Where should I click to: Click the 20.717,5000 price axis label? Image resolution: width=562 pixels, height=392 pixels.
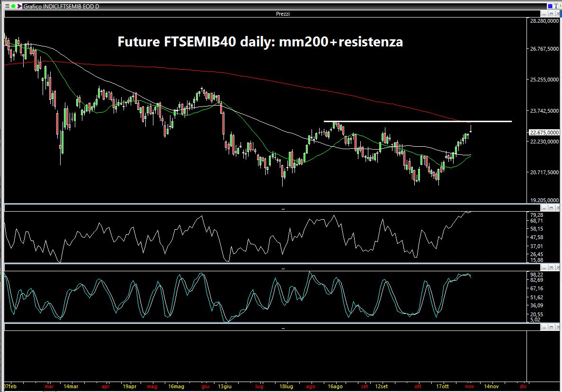click(x=544, y=172)
